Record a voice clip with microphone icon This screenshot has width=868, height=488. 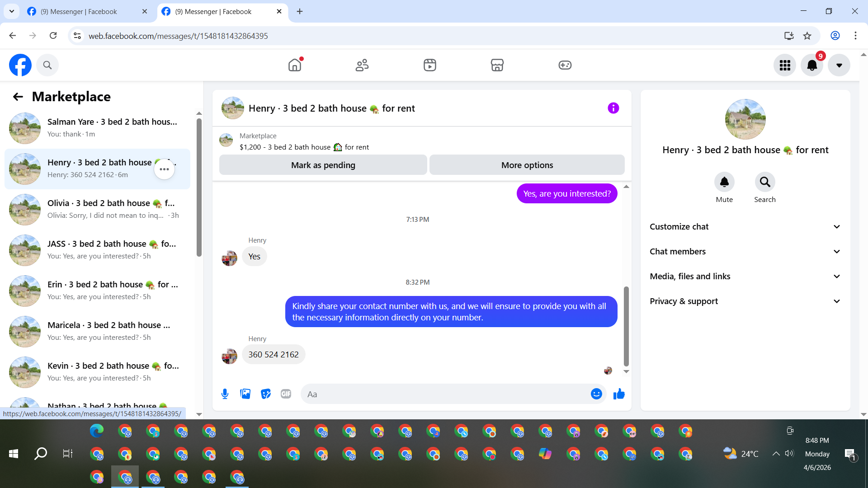225,394
